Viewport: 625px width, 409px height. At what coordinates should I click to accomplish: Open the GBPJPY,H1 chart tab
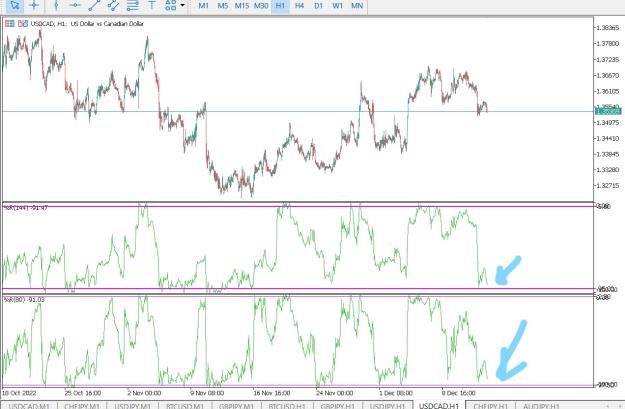(x=338, y=405)
